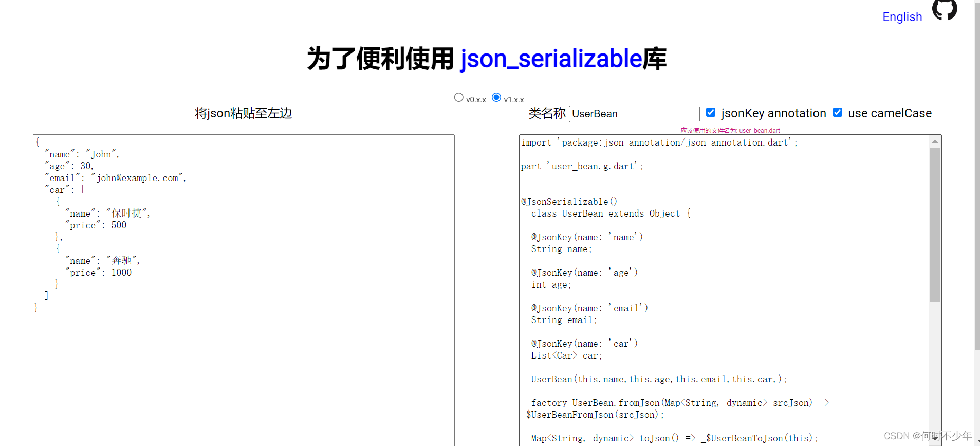Click the @JsonSerializable() line in output
This screenshot has height=446, width=980.
[x=569, y=202]
